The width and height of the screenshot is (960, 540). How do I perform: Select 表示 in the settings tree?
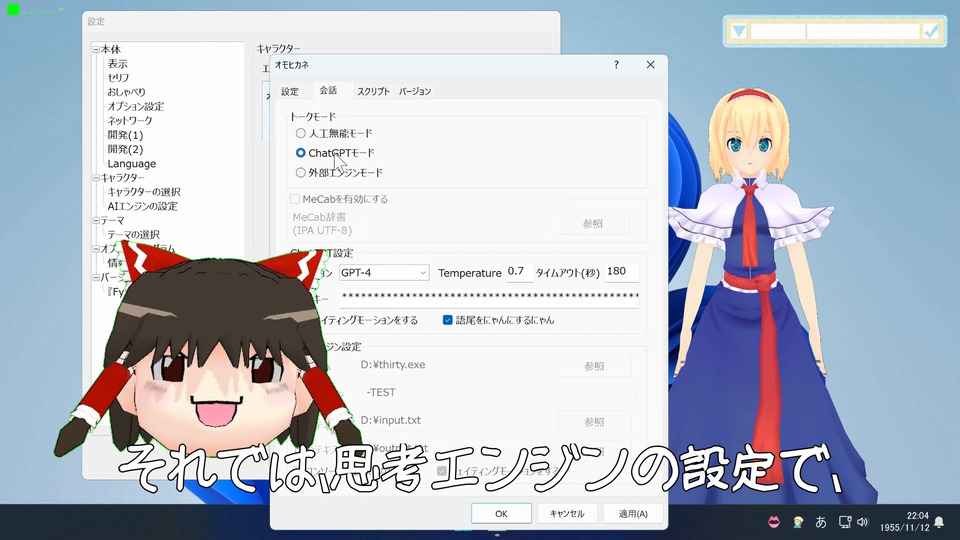pos(118,64)
